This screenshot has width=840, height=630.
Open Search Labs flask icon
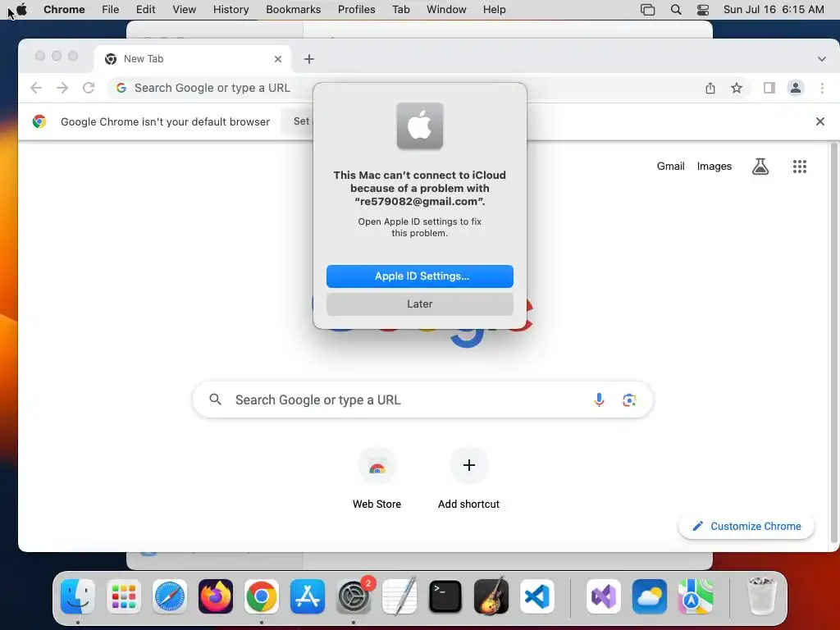point(760,167)
